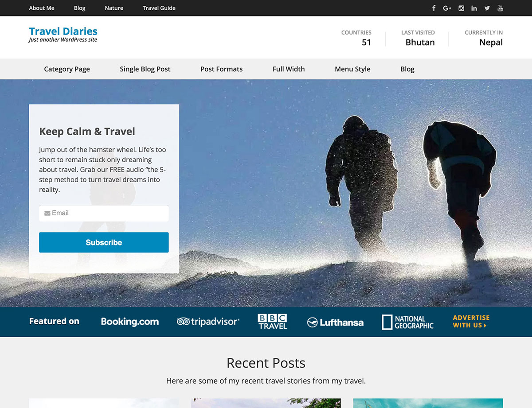532x408 pixels.
Task: Focus the Email input field
Action: (104, 213)
